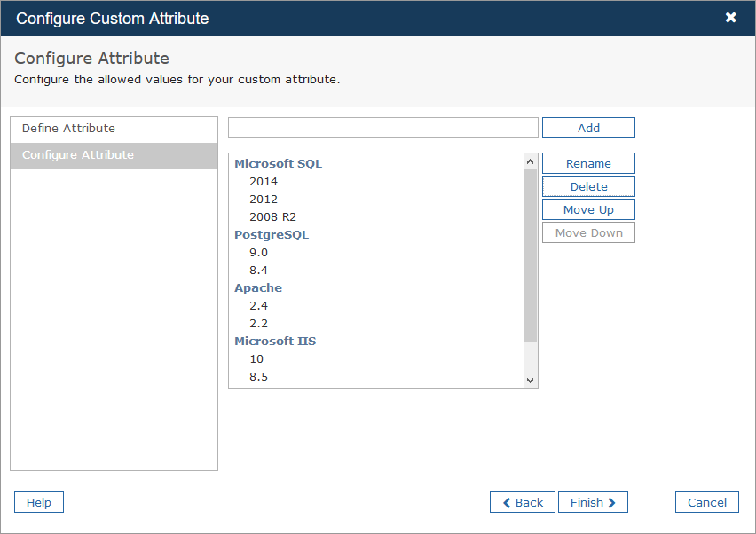This screenshot has width=756, height=534.
Task: Select value 2014 under Microsoft SQL
Action: click(264, 182)
